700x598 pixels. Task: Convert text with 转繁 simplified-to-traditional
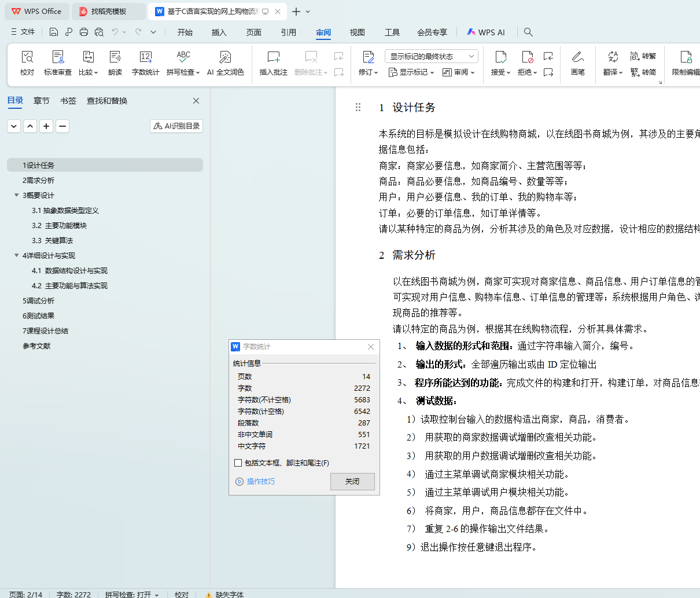(643, 56)
